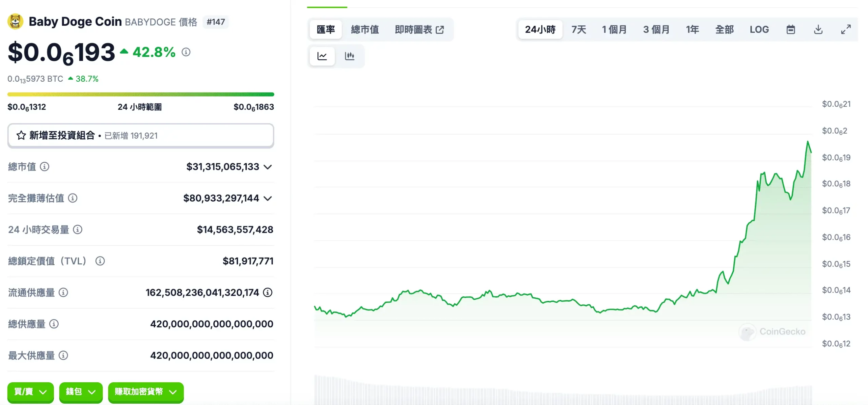Click the #147 rank badge
This screenshot has height=405, width=868.
pyautogui.click(x=216, y=22)
